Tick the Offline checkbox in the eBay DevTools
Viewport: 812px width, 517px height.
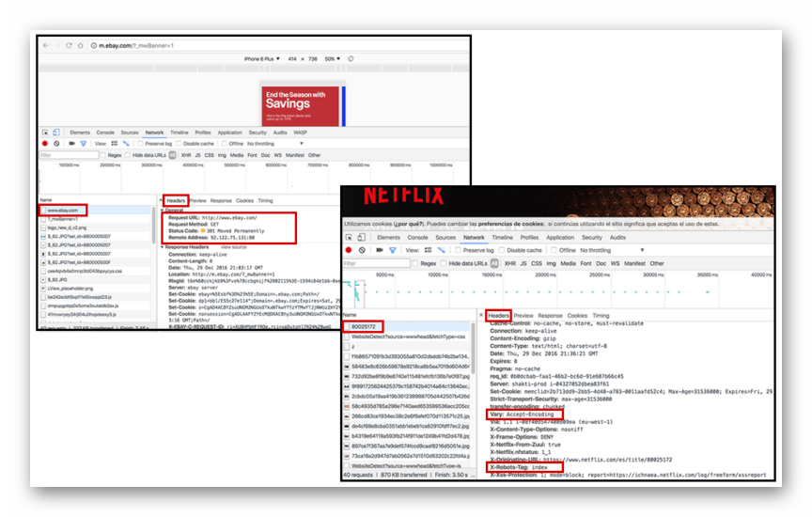click(x=225, y=144)
